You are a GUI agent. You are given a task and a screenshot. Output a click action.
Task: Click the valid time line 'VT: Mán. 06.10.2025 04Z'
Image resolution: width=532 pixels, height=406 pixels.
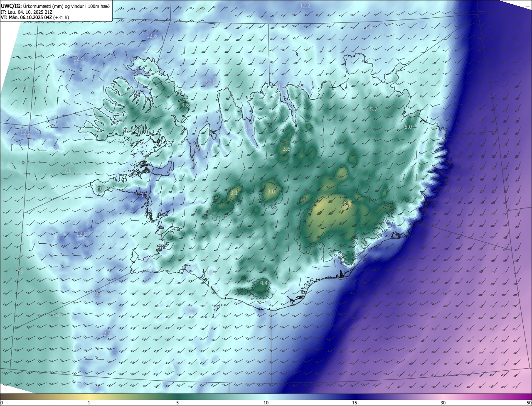26,17
